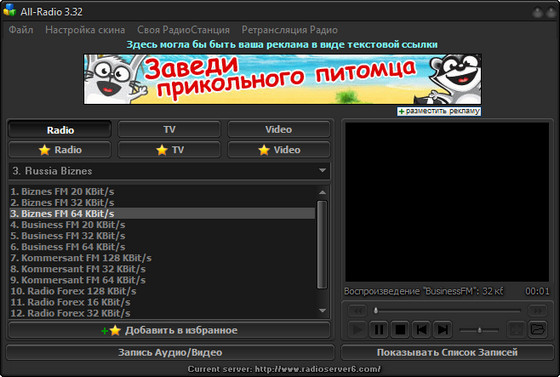Click the fullscreen button left of folder icon
Screen dimensions: 560x377
pyautogui.click(x=516, y=329)
